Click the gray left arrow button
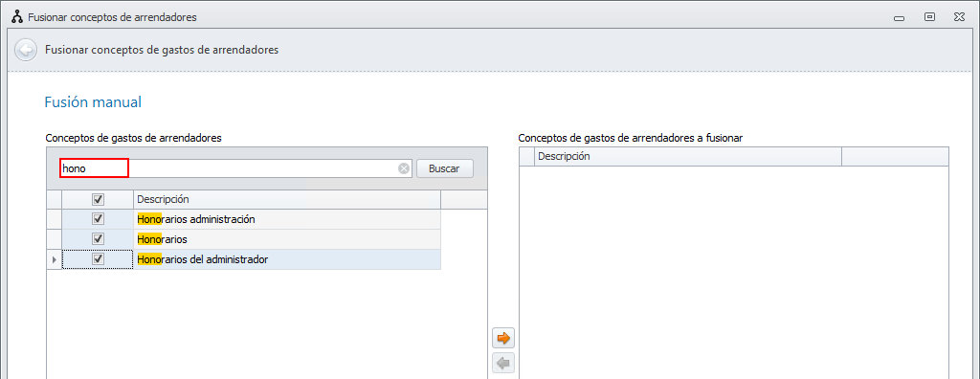Image resolution: width=980 pixels, height=379 pixels. coord(503,362)
